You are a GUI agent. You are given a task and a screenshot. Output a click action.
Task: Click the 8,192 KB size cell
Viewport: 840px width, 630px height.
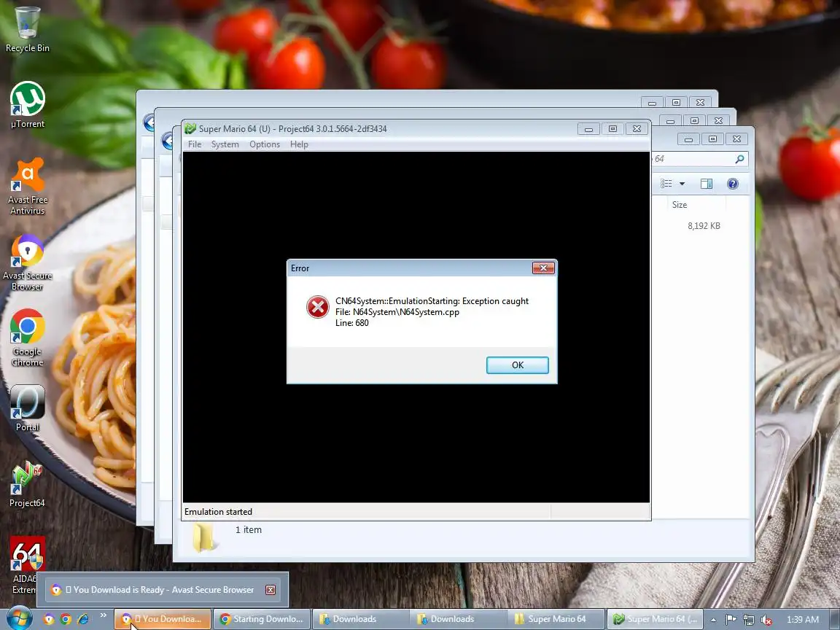pyautogui.click(x=704, y=226)
